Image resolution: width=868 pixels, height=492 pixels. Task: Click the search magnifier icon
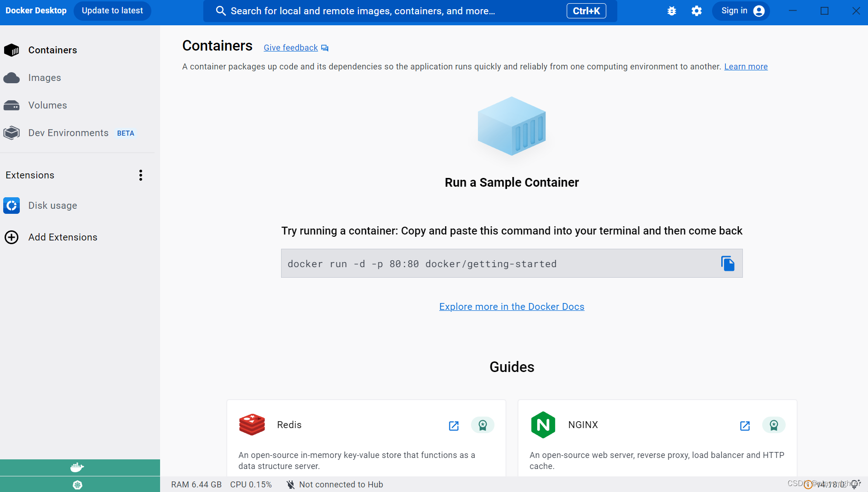(x=221, y=11)
